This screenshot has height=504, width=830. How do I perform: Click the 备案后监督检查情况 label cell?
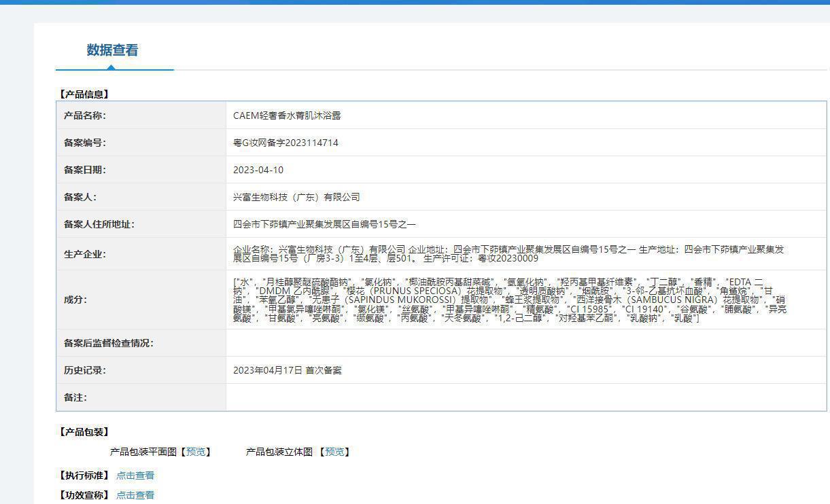[141, 343]
